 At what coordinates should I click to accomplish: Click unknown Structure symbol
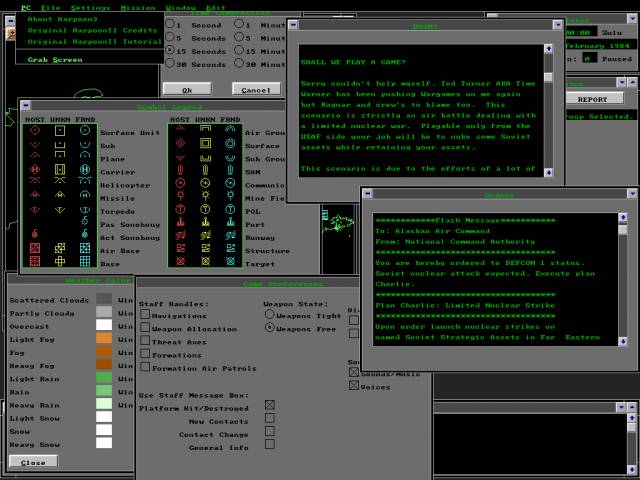point(205,248)
